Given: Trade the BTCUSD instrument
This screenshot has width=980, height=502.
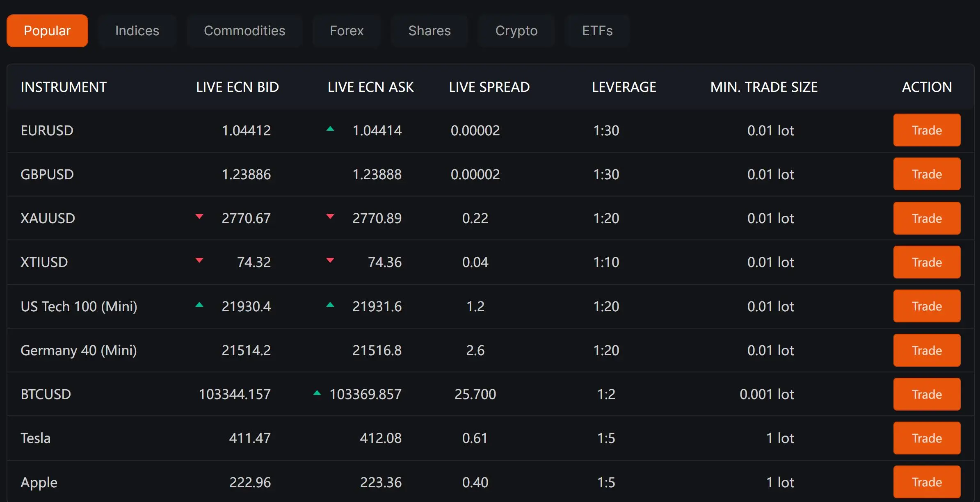Looking at the screenshot, I should click(x=927, y=394).
